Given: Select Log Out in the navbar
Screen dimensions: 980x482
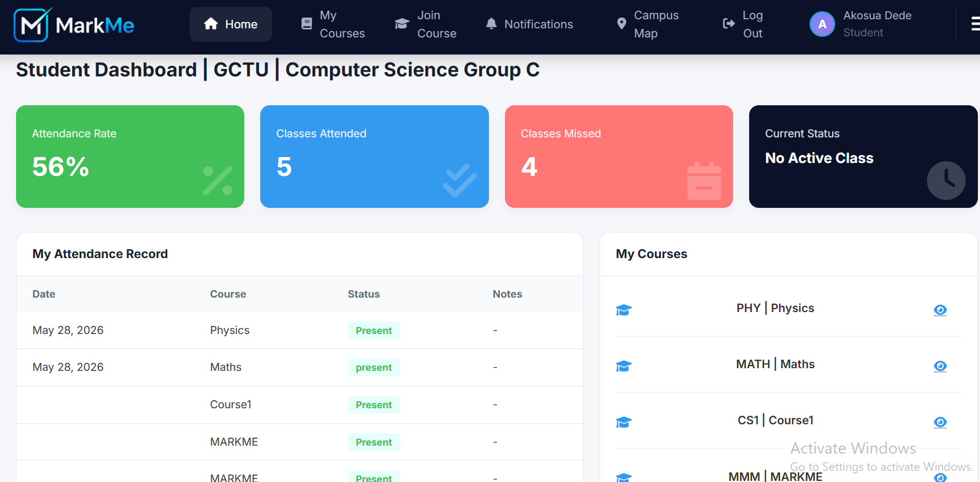Looking at the screenshot, I should [x=743, y=24].
